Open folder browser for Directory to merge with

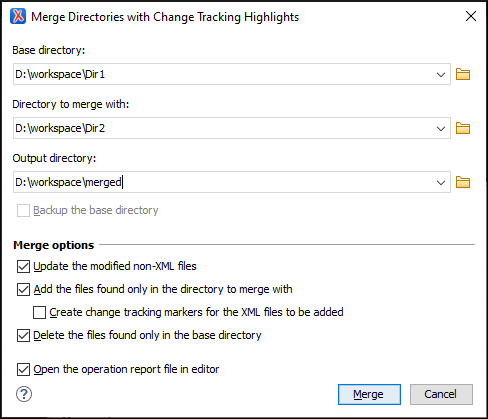(x=463, y=128)
